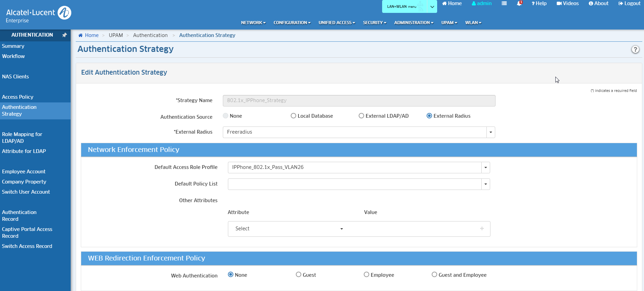Click the Home breadcrumb house icon
The image size is (644, 291).
pos(80,35)
